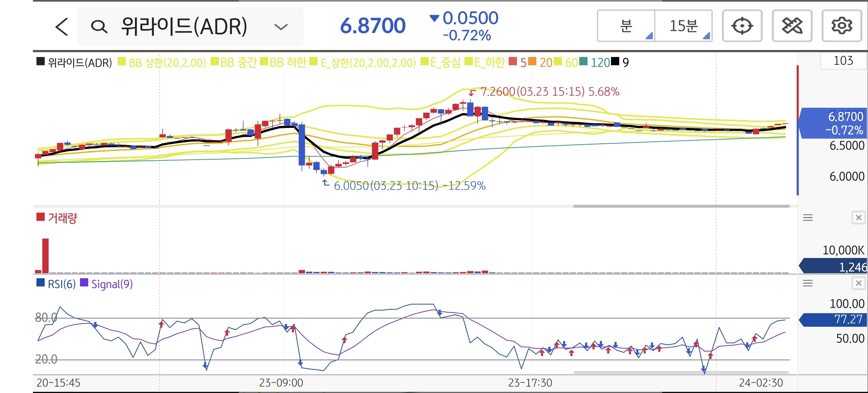Open the 분 chart period dropdown
Screen dimensions: 868x393
point(626,26)
